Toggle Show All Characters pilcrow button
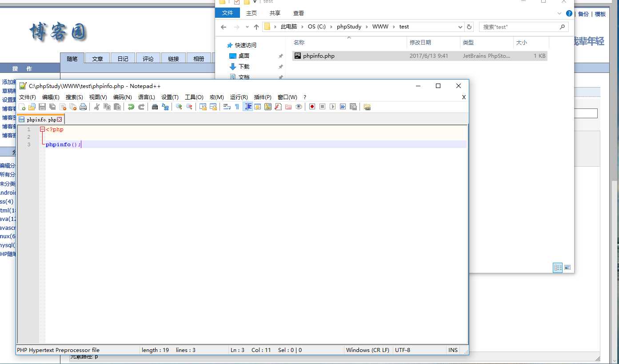The image size is (619, 364). [x=237, y=107]
